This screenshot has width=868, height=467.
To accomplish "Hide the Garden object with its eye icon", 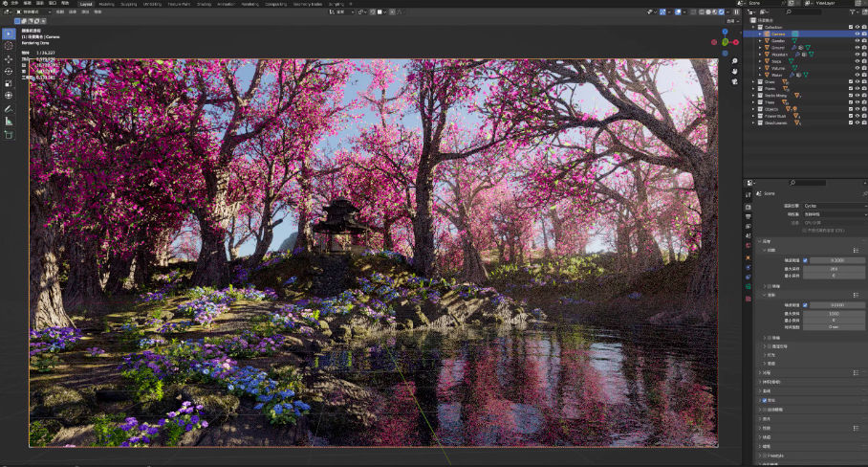I will pos(857,40).
